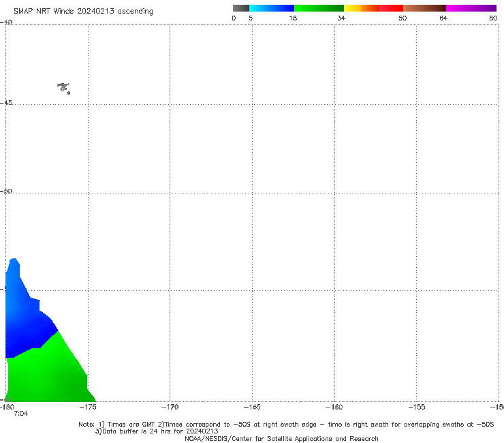This screenshot has width=504, height=443.
Task: Click the color bar label '50'
Action: tap(403, 18)
